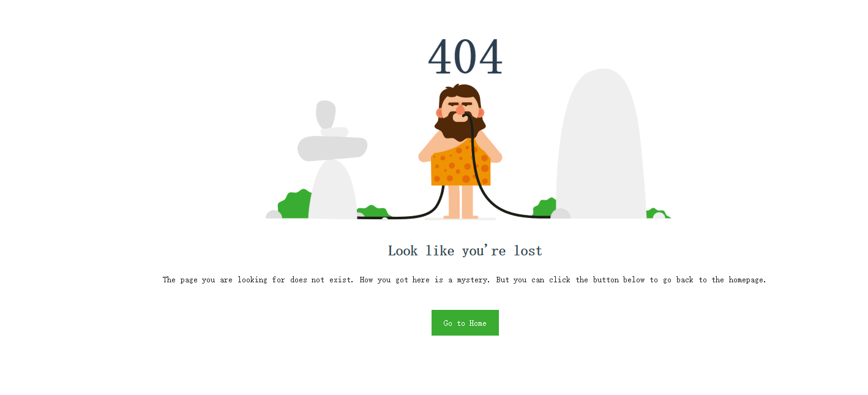This screenshot has width=868, height=395.
Task: Click the "Look like you're lost" heading
Action: pyautogui.click(x=465, y=250)
